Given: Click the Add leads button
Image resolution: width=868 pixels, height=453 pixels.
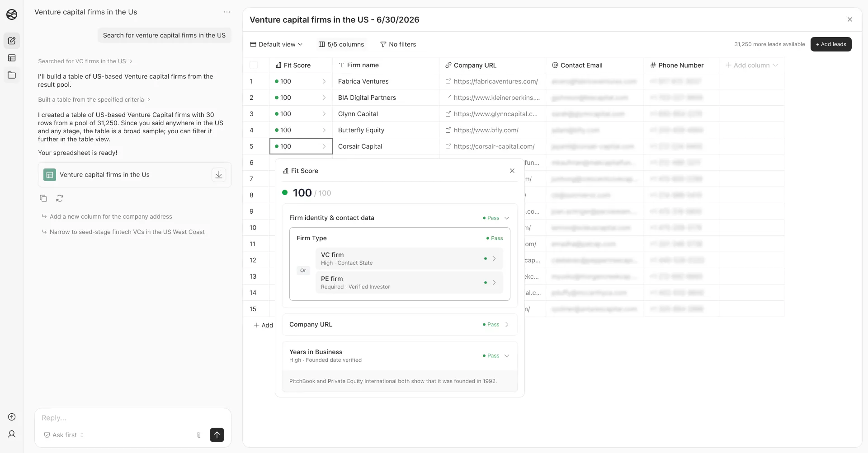Looking at the screenshot, I should [x=831, y=44].
